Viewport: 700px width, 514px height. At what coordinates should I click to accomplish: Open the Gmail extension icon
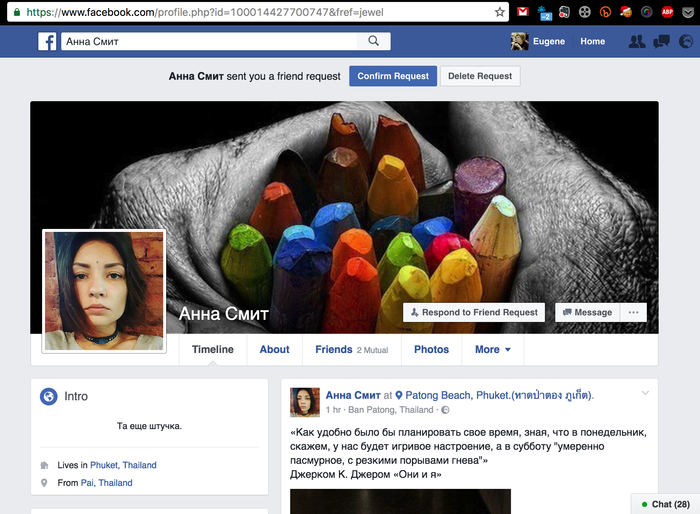[x=523, y=12]
